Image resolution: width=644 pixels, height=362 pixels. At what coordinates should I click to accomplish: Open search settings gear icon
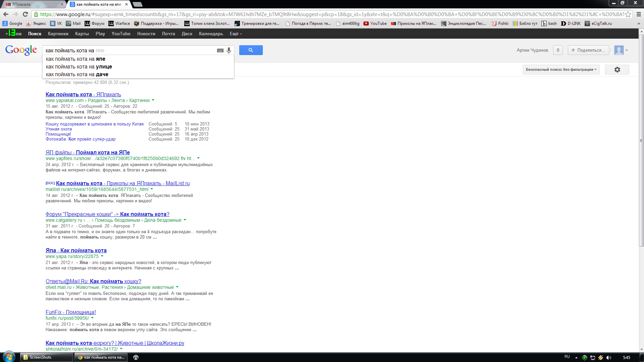point(617,69)
